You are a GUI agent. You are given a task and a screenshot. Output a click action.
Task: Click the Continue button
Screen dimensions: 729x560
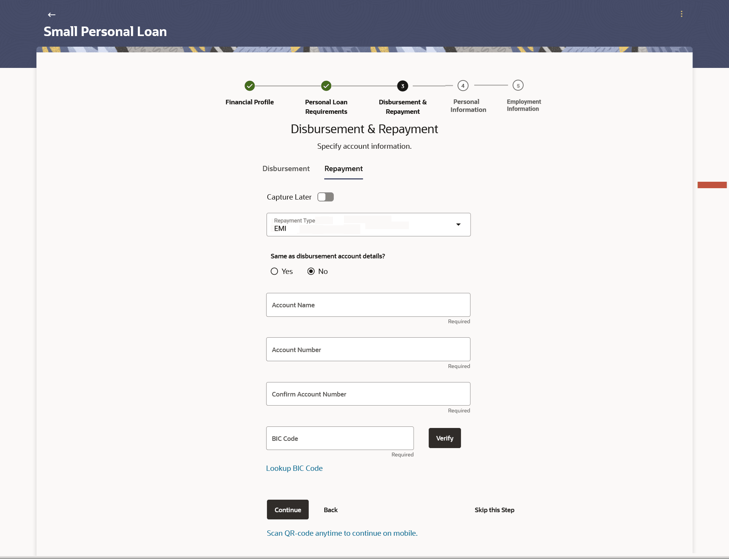click(x=287, y=510)
